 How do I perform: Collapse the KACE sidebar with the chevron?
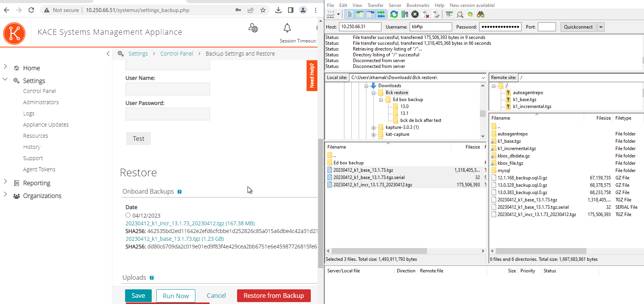[x=108, y=54]
